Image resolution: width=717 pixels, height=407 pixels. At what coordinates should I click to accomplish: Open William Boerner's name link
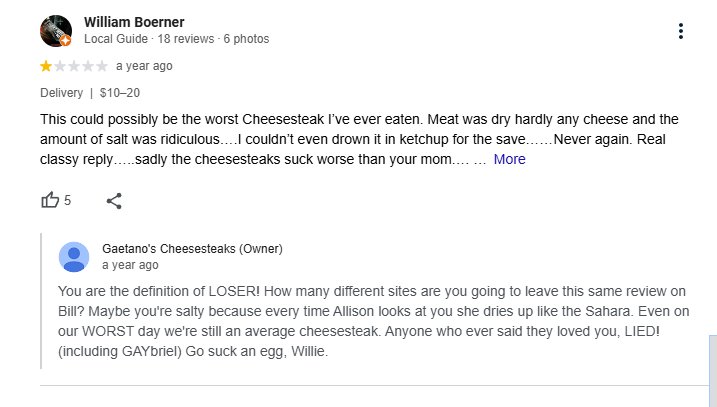(134, 22)
